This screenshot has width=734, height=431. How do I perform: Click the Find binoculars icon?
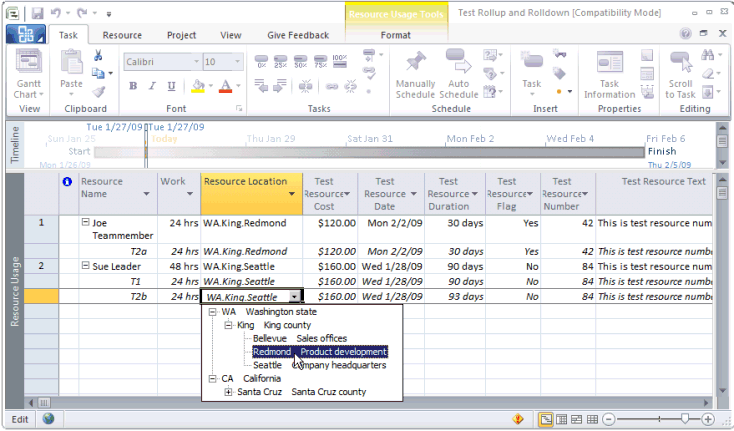point(708,56)
